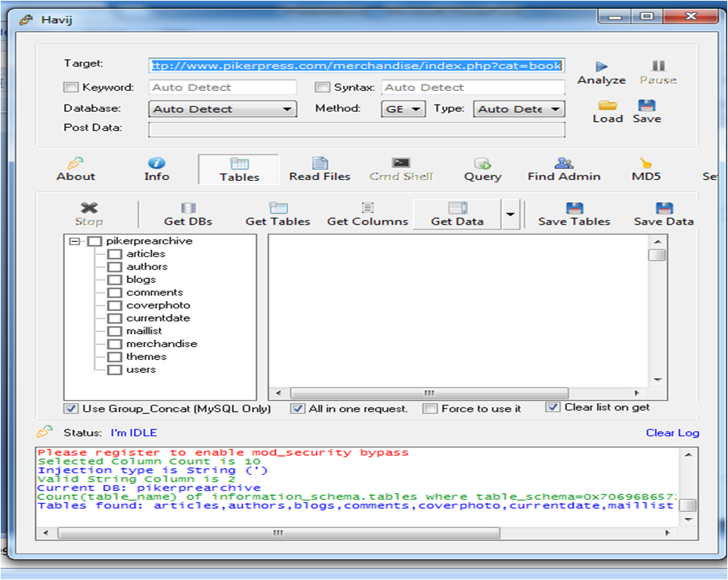Click the Save Tables icon
This screenshot has height=580, width=728.
(575, 208)
